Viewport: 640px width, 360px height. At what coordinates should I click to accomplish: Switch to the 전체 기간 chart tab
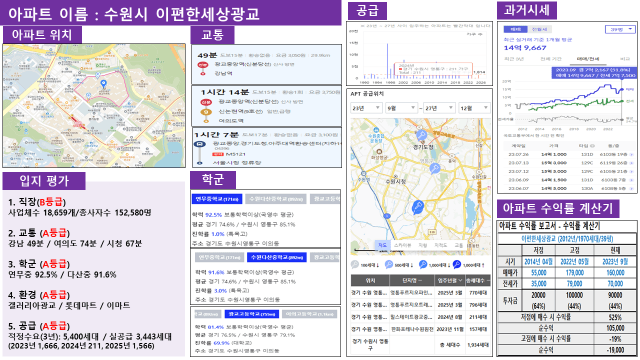(x=551, y=59)
